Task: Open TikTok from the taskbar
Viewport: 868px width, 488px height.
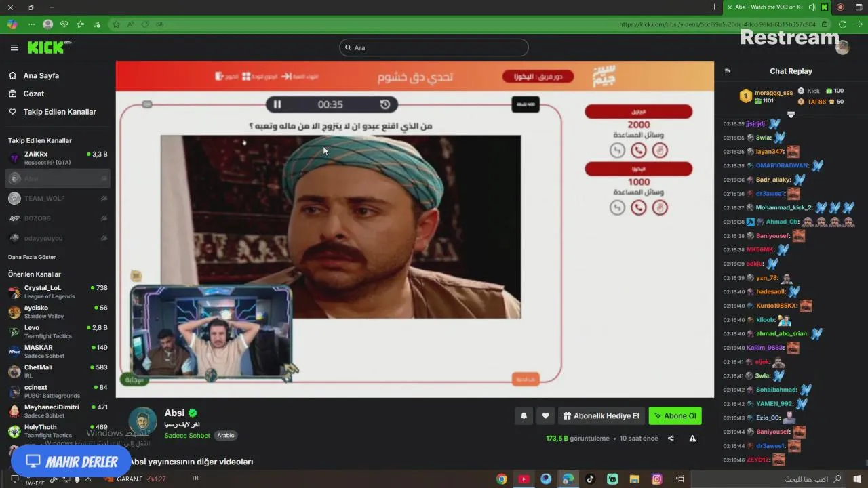Action: pos(590,479)
